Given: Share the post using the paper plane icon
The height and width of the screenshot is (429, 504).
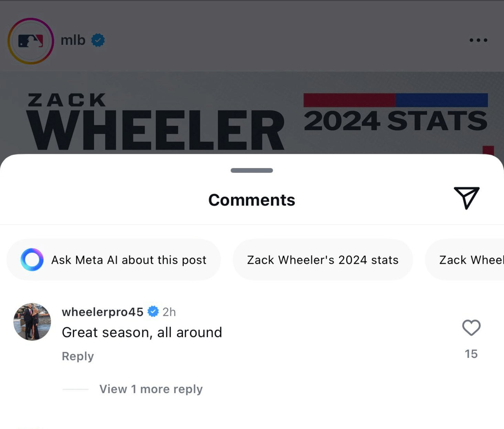Looking at the screenshot, I should (467, 198).
